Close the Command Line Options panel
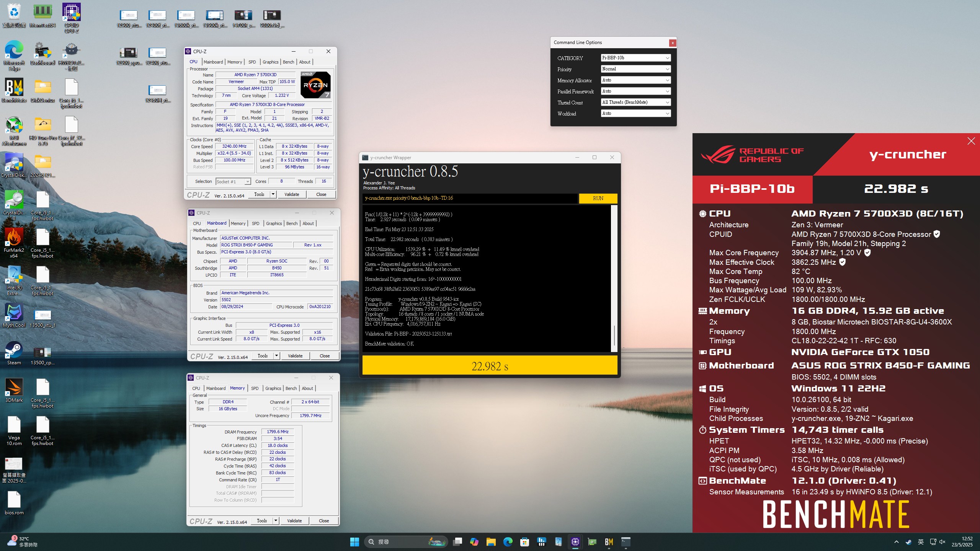980x551 pixels. click(x=673, y=43)
